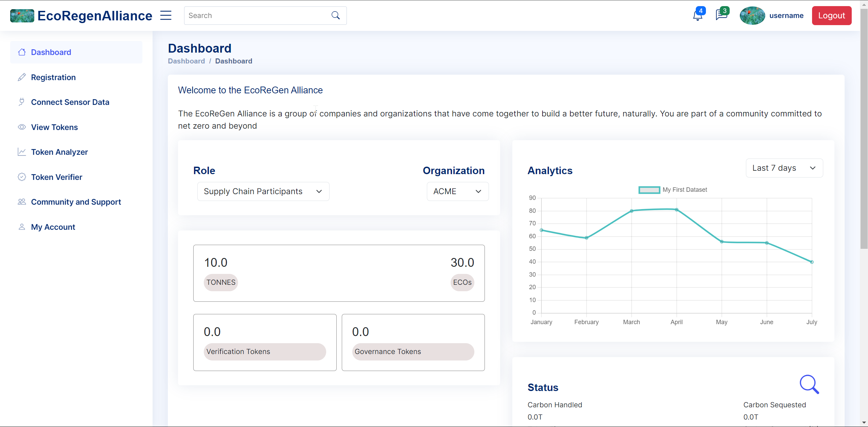
Task: Select Community and Support menu item
Action: [x=76, y=202]
